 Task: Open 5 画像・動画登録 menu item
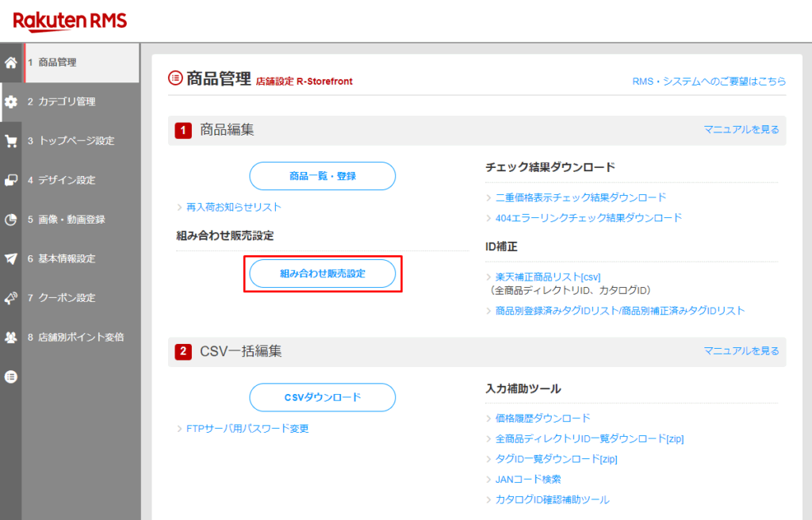pos(80,220)
